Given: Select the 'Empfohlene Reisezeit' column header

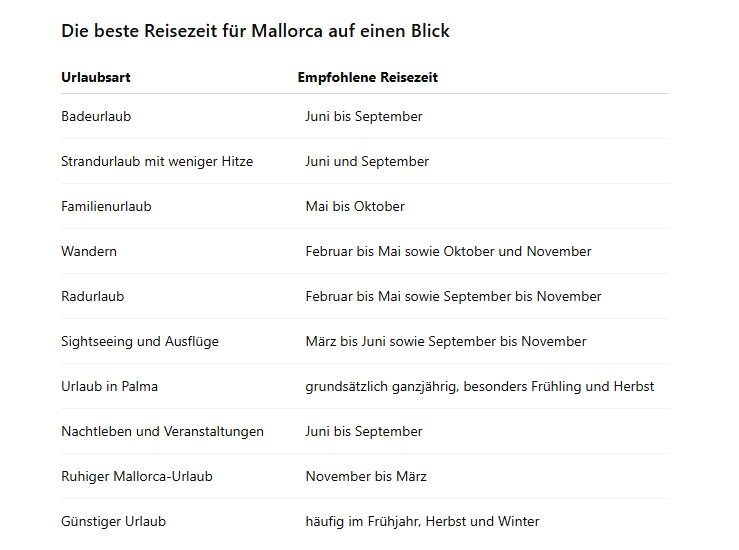Looking at the screenshot, I should [x=368, y=77].
